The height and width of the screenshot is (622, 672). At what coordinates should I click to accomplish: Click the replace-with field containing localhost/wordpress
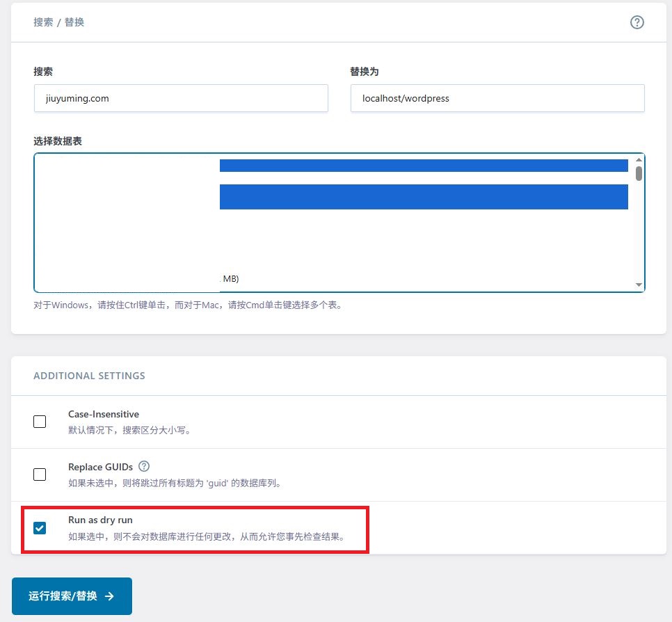pos(497,98)
